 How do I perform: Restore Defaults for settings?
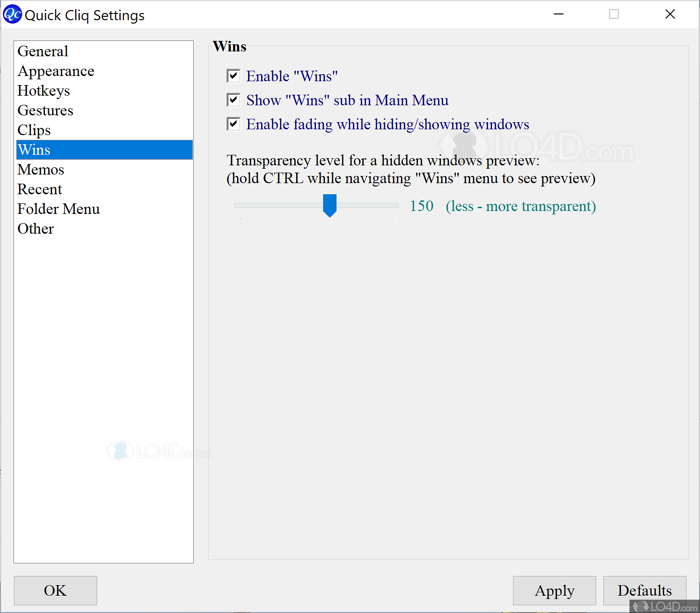tap(644, 590)
